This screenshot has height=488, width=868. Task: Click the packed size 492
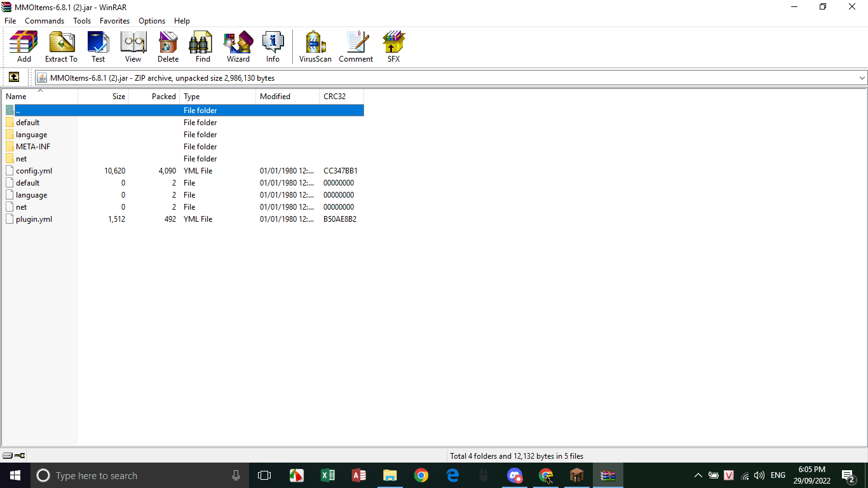point(170,219)
